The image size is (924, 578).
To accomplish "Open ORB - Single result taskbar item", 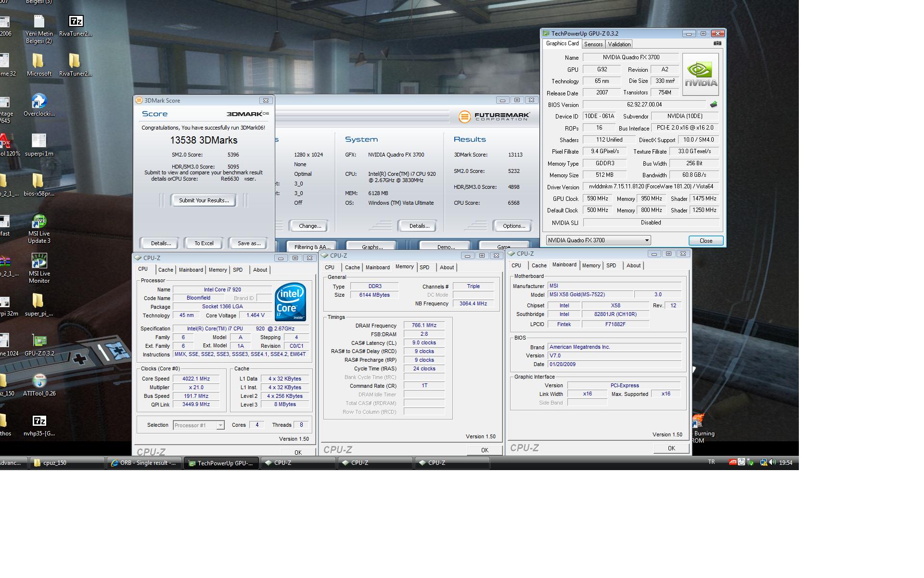I will pyautogui.click(x=144, y=463).
